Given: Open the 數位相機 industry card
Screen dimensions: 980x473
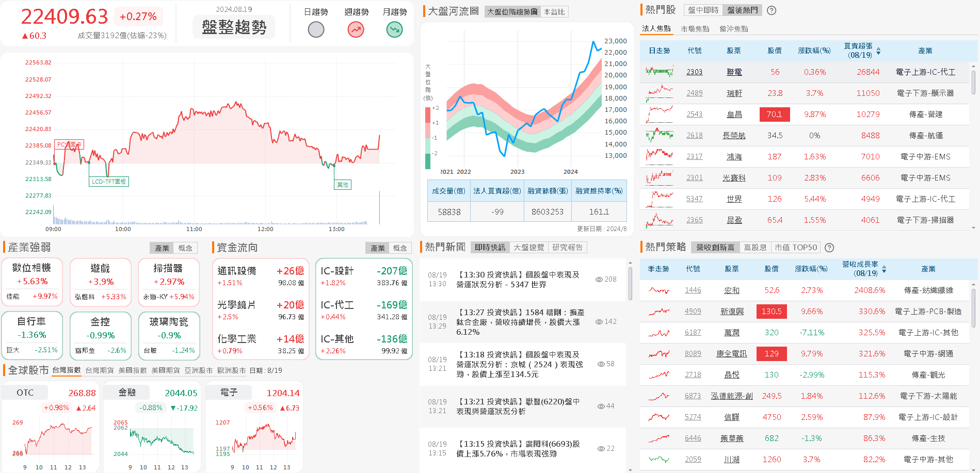Looking at the screenshot, I should [x=32, y=282].
